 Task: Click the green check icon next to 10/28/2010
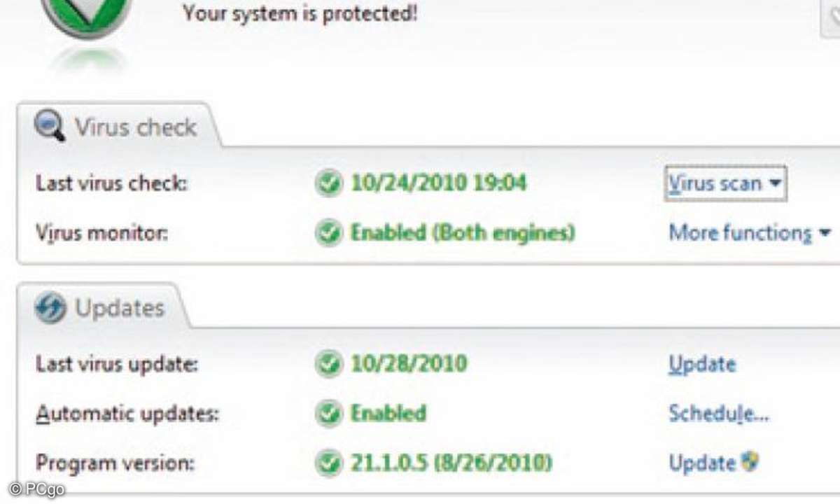[x=328, y=364]
